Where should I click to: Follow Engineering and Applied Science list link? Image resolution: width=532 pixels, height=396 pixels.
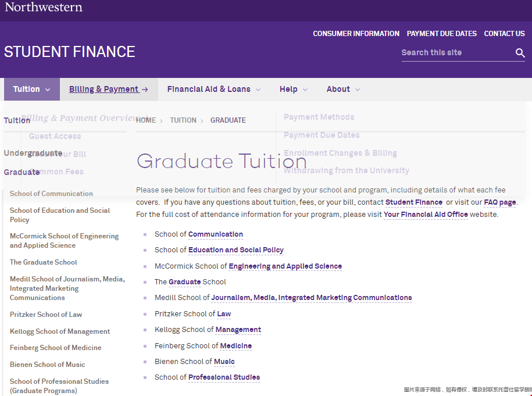click(x=285, y=266)
